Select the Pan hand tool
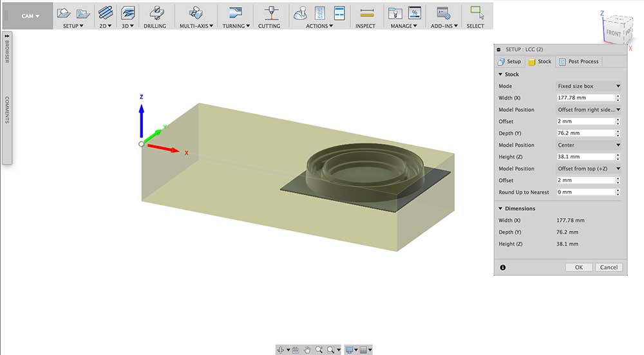Viewport: 644px width, 355px height. 307,350
